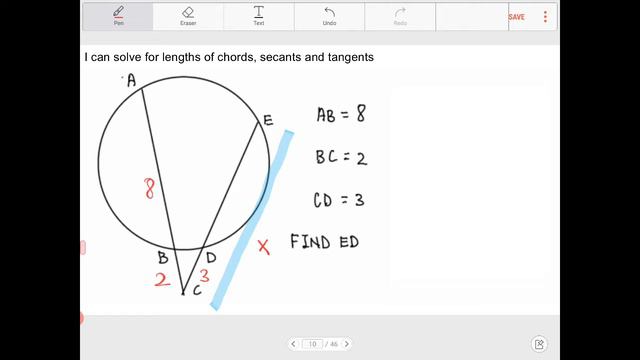Click the heading about chords, secants and tangents

(x=229, y=57)
